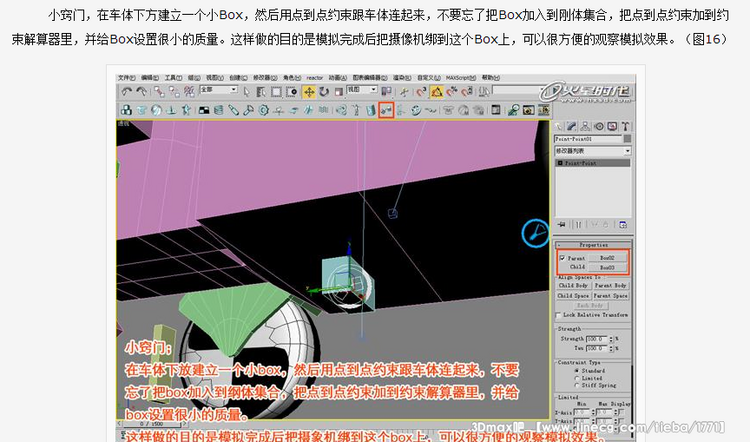The image size is (750, 442).
Task: Click the reactor Preview Animation icon
Action: pos(528,110)
